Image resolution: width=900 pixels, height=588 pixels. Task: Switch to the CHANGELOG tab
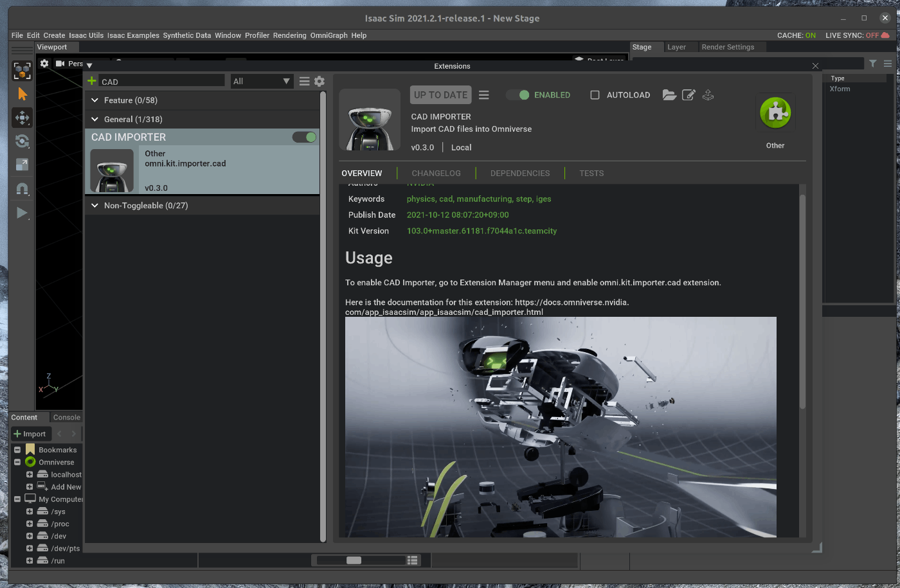(x=436, y=174)
